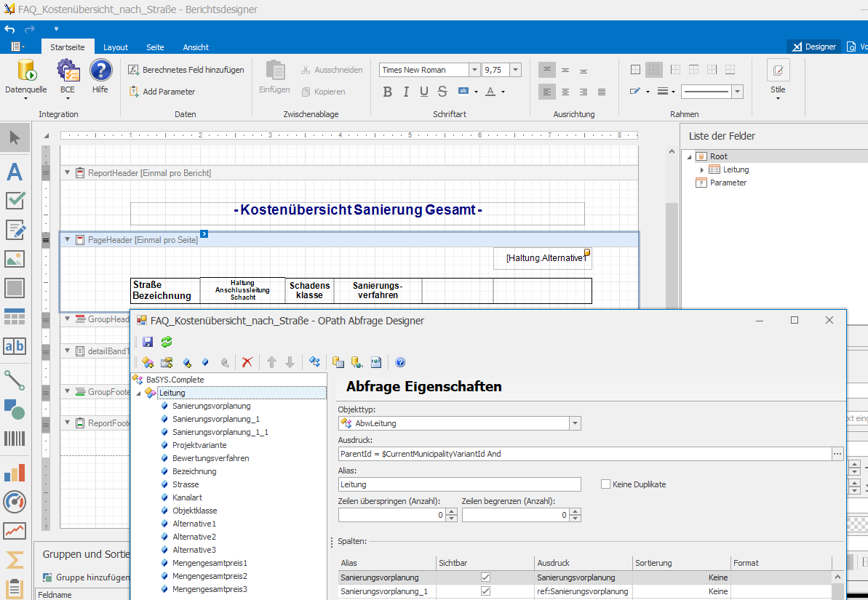
Task: Click the blue help icon in the query toolbar
Action: [x=399, y=362]
